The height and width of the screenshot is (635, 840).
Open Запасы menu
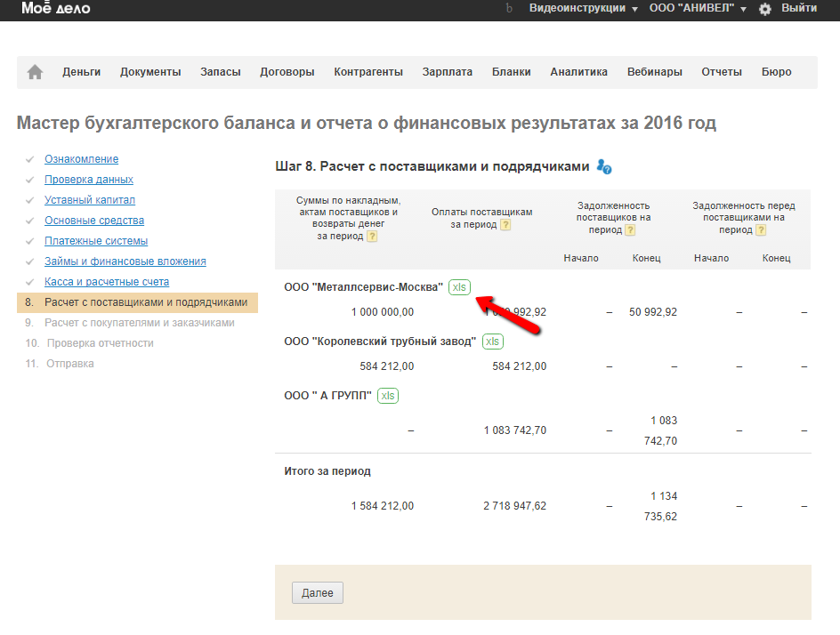coord(220,72)
